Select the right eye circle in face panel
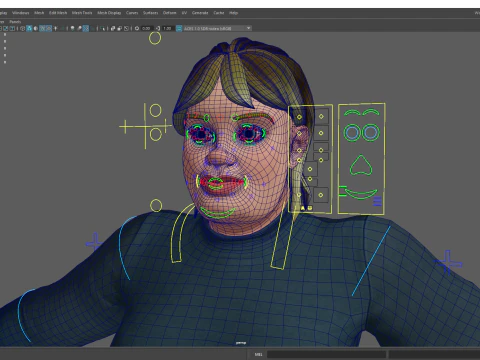Screen dimensions: 480x360 [x=371, y=132]
